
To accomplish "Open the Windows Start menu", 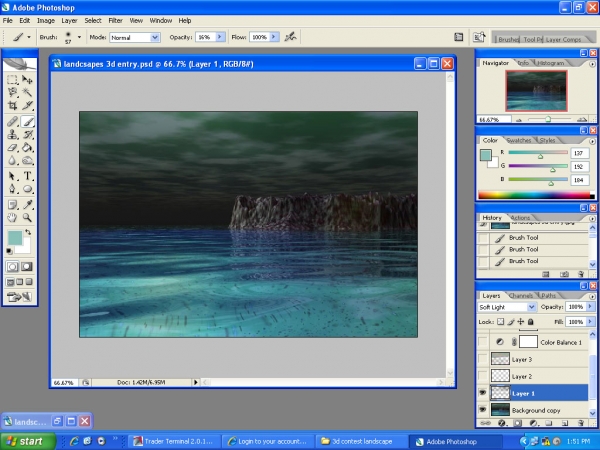I will [x=27, y=441].
